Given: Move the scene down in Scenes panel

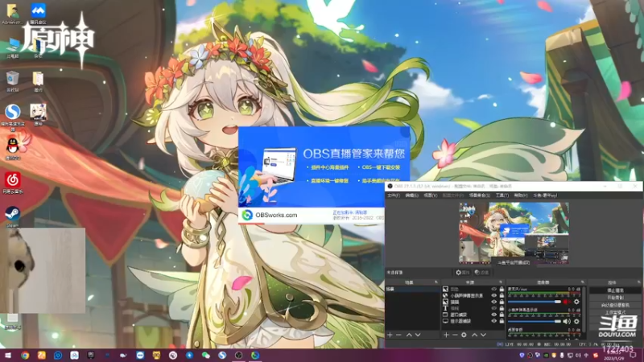Looking at the screenshot, I should 418,335.
